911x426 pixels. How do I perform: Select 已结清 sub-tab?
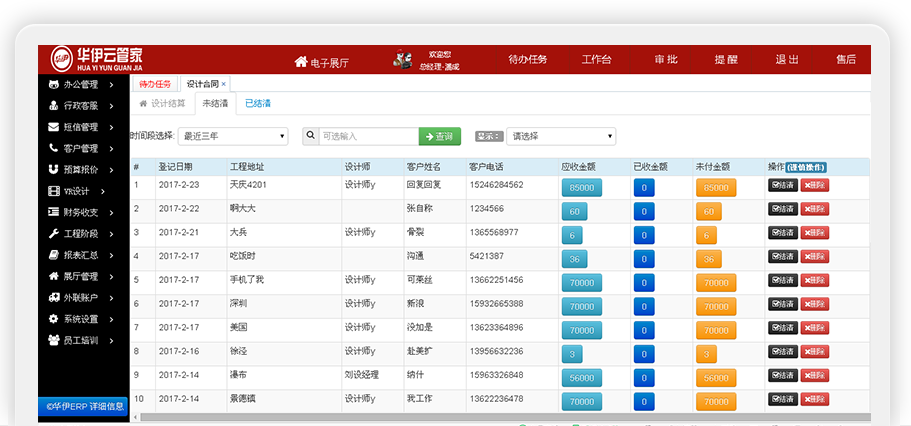pyautogui.click(x=258, y=103)
